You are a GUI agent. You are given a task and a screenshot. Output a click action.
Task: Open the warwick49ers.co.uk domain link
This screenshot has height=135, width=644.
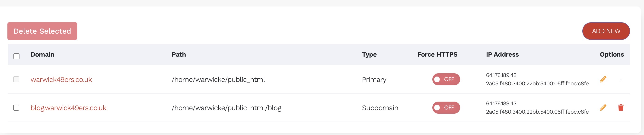tap(61, 80)
